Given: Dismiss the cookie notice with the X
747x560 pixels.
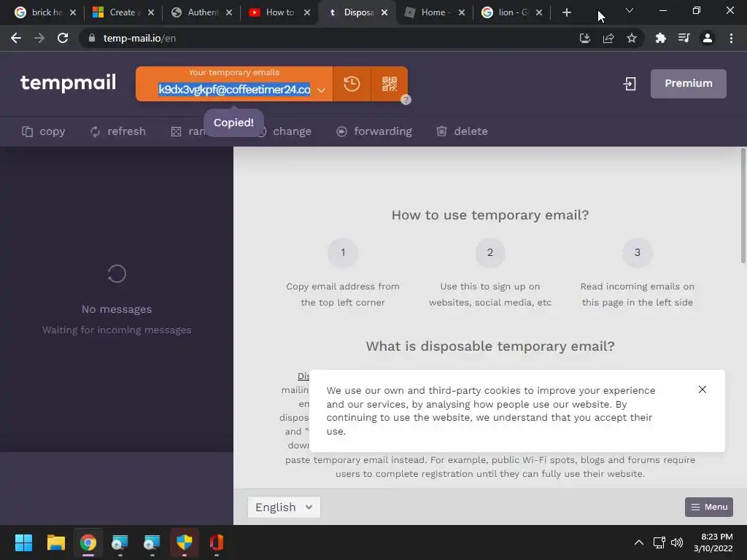Looking at the screenshot, I should [x=703, y=389].
